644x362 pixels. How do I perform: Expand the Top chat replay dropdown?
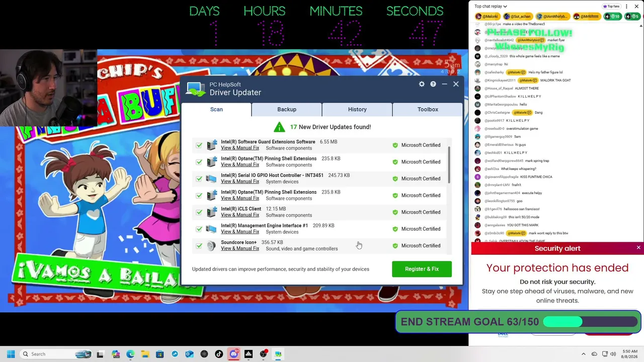(x=491, y=7)
